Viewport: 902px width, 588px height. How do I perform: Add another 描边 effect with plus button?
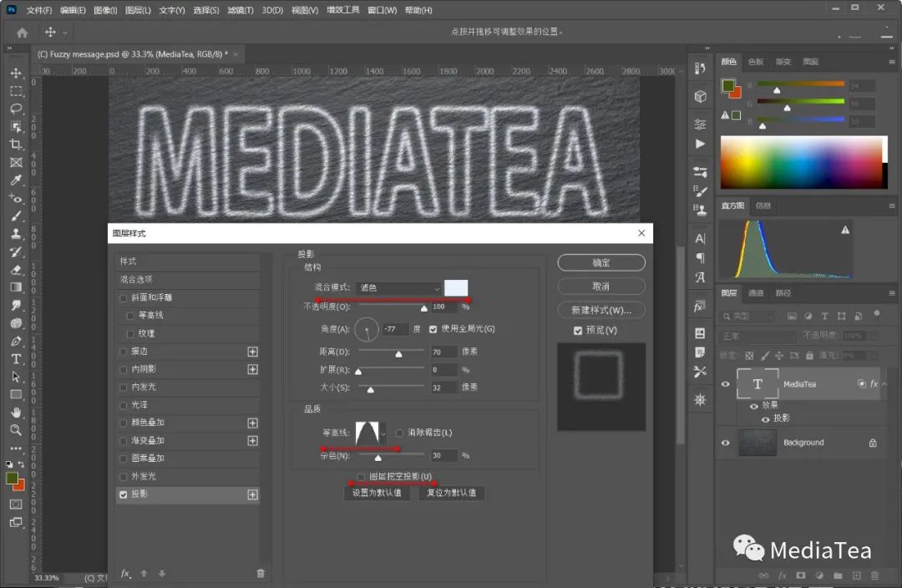coord(252,352)
